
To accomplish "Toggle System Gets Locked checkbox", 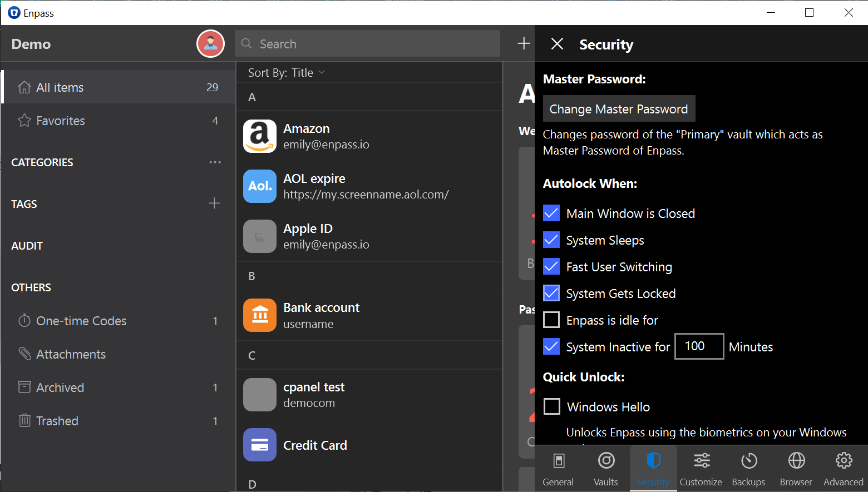I will tap(551, 293).
